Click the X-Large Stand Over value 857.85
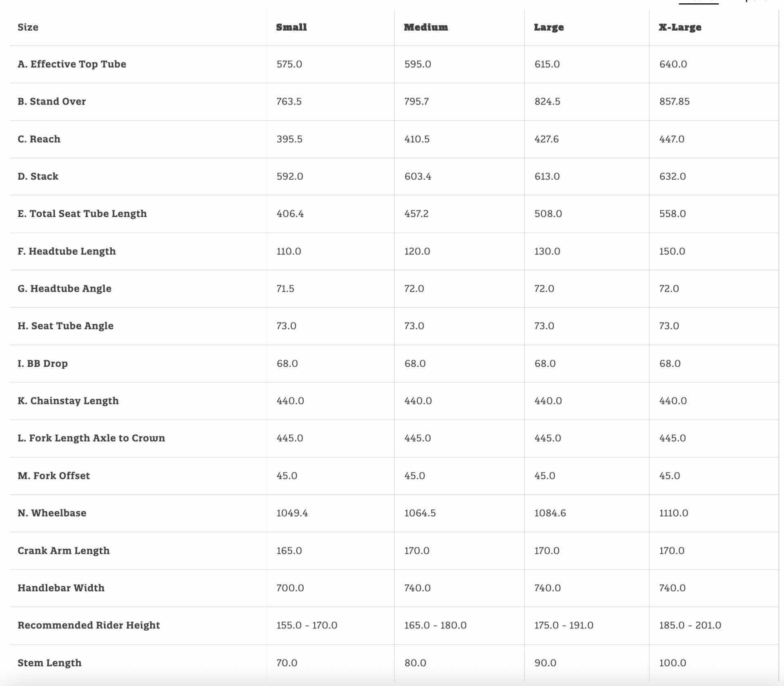This screenshot has width=784, height=686. coord(674,101)
